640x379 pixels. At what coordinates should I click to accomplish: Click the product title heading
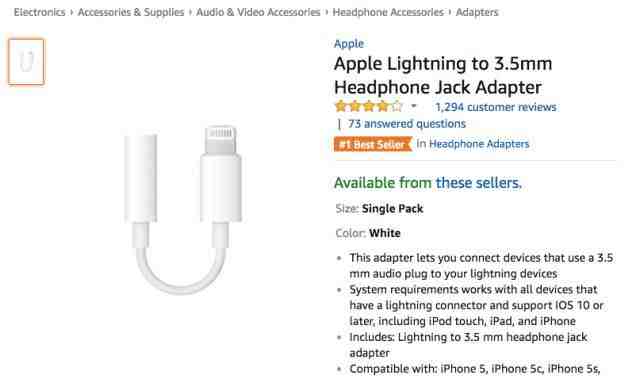[x=443, y=75]
